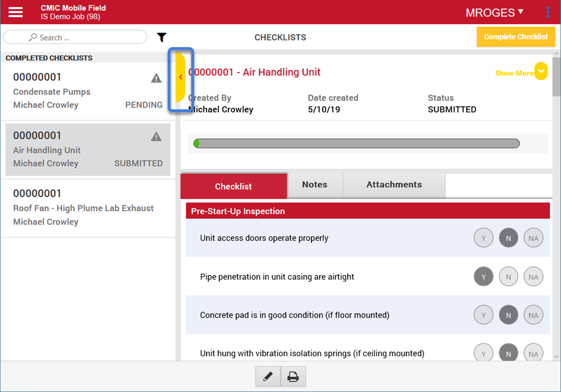Click the scrollbar down arrow

click(x=556, y=356)
